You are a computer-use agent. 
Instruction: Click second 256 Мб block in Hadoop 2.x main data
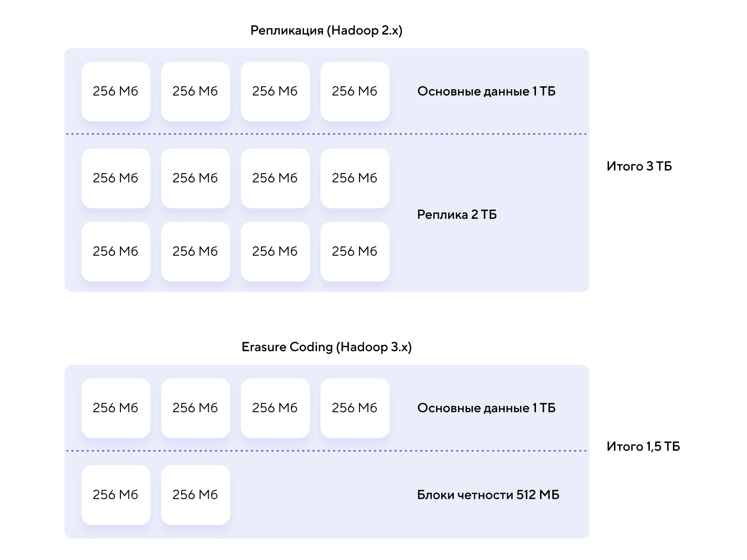point(196,91)
